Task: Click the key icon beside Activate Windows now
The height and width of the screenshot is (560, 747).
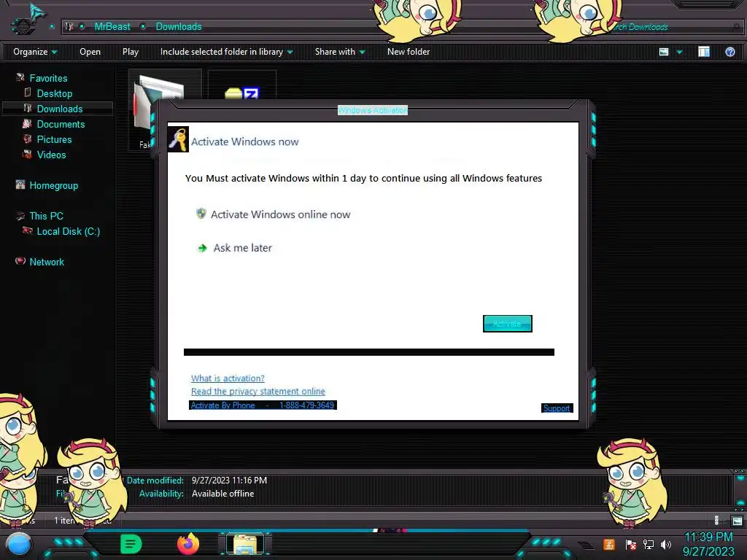Action: coord(178,139)
